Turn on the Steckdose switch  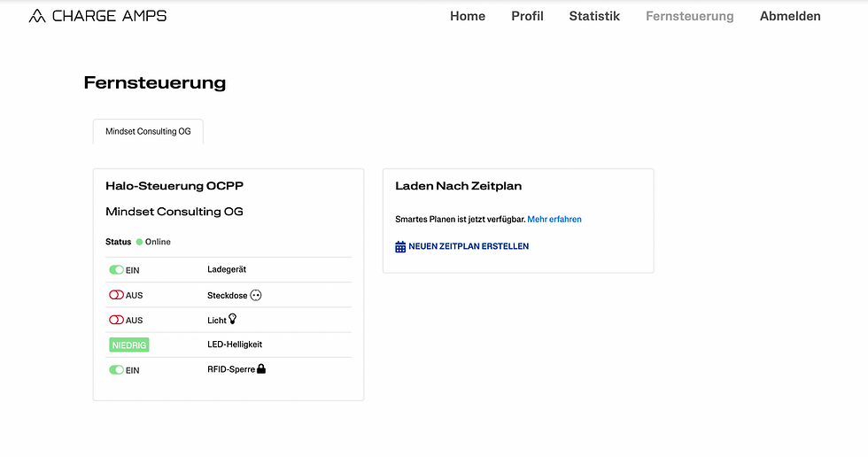[x=116, y=295]
